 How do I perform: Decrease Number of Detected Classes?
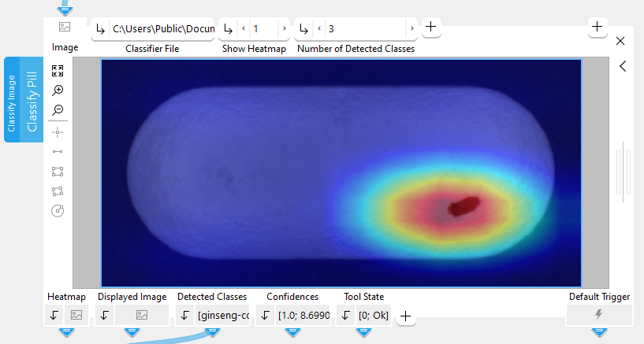coord(319,29)
